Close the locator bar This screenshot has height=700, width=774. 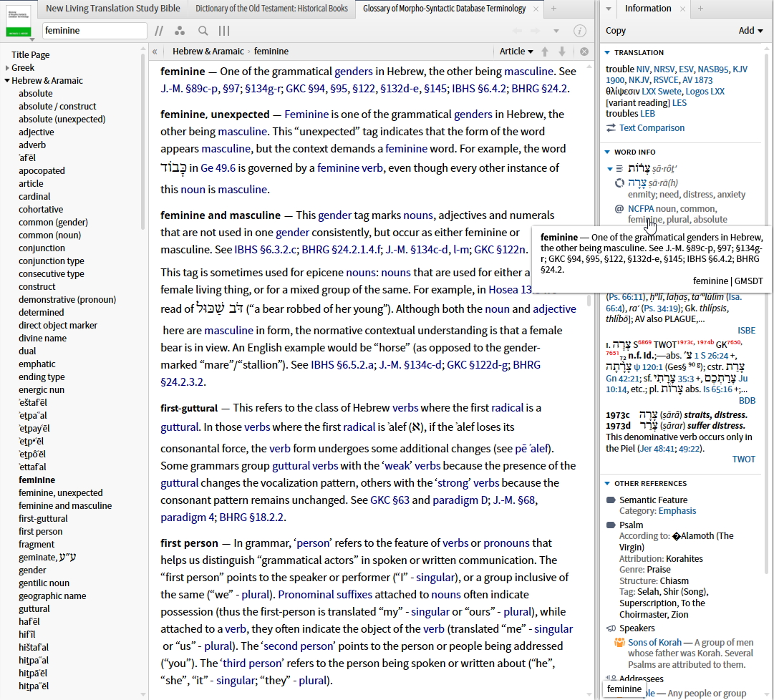pos(584,52)
